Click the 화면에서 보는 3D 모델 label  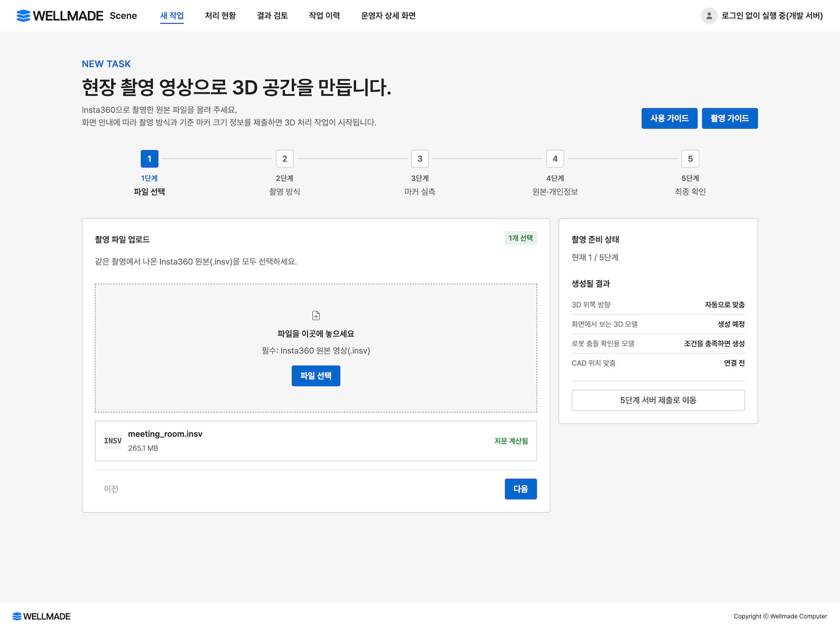coord(605,324)
